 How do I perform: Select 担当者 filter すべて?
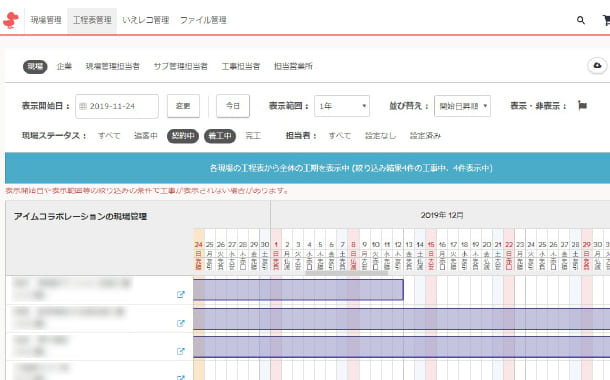click(340, 136)
